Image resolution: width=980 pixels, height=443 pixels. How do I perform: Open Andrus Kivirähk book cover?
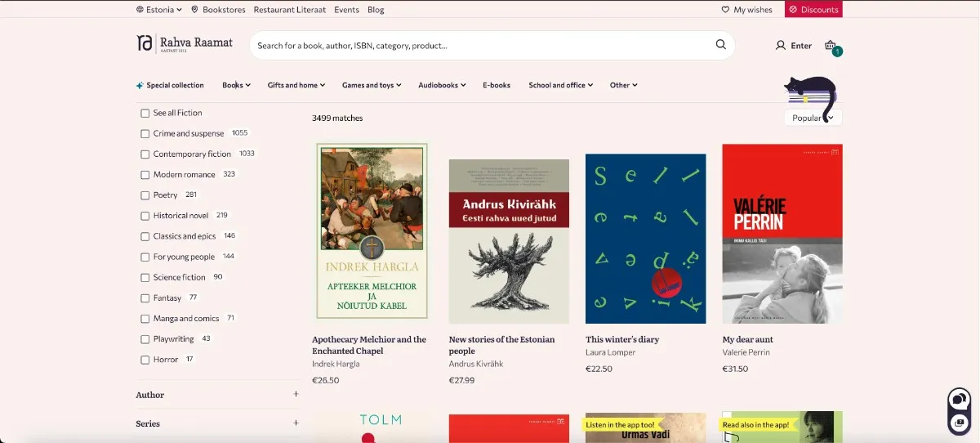(509, 241)
